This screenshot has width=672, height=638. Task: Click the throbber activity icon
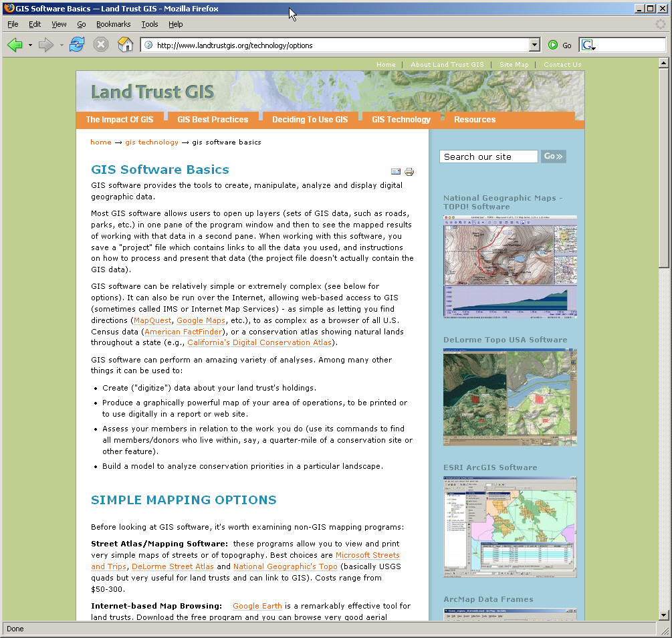661,24
